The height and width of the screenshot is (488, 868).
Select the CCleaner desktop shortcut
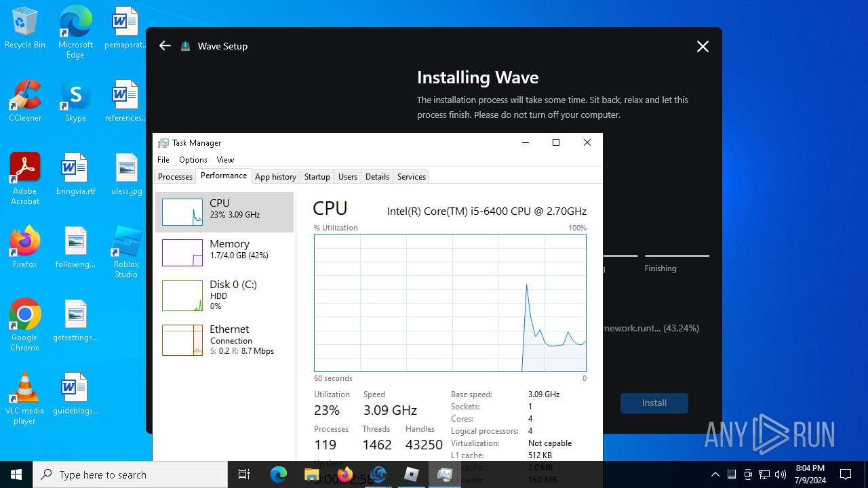(25, 101)
